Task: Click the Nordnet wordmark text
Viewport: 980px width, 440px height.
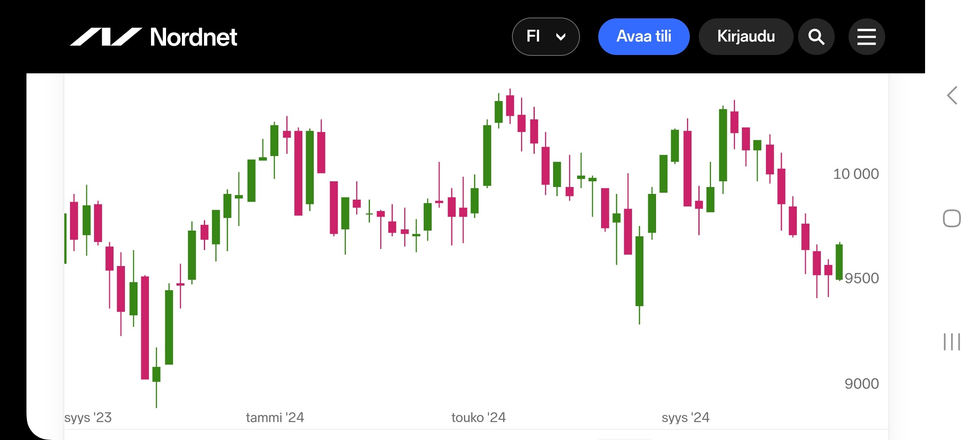Action: [x=194, y=37]
